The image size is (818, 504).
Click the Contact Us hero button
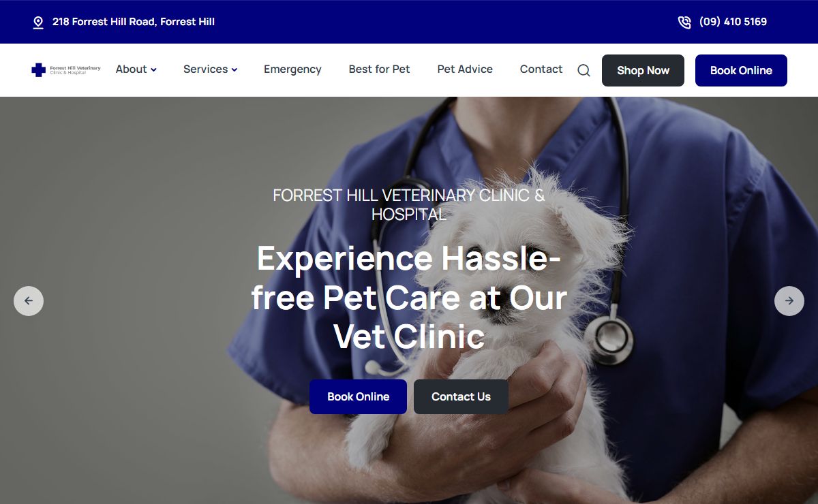(x=461, y=396)
